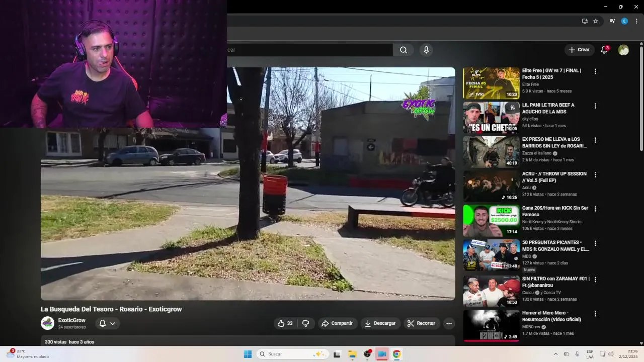The width and height of the screenshot is (644, 362).
Task: Open more actions ellipsis under video
Action: tap(449, 323)
